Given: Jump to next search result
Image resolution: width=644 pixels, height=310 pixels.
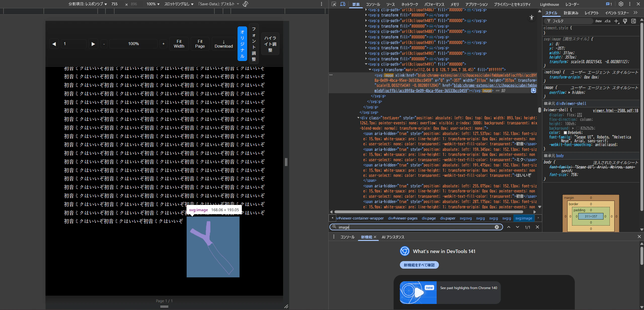Looking at the screenshot, I should (x=517, y=227).
